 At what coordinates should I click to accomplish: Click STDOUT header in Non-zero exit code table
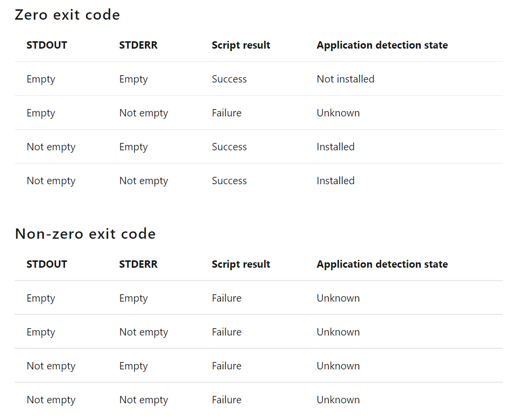[47, 264]
